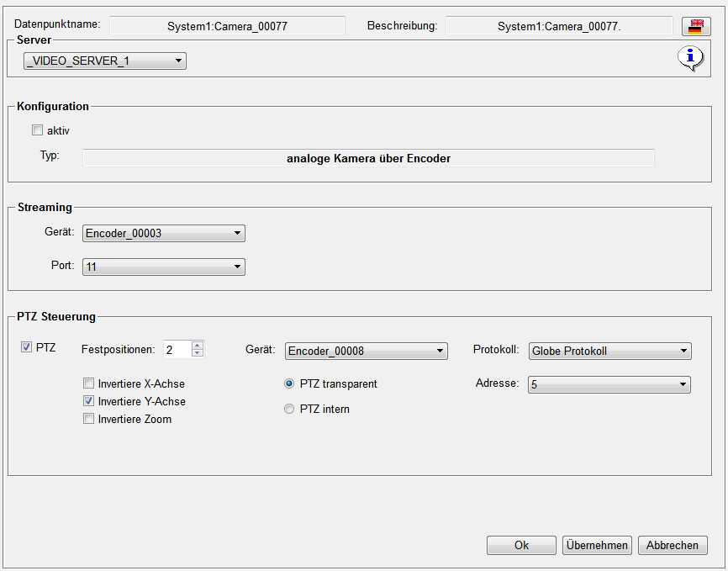
Task: Click in the Beschreibung text field
Action: [x=558, y=26]
